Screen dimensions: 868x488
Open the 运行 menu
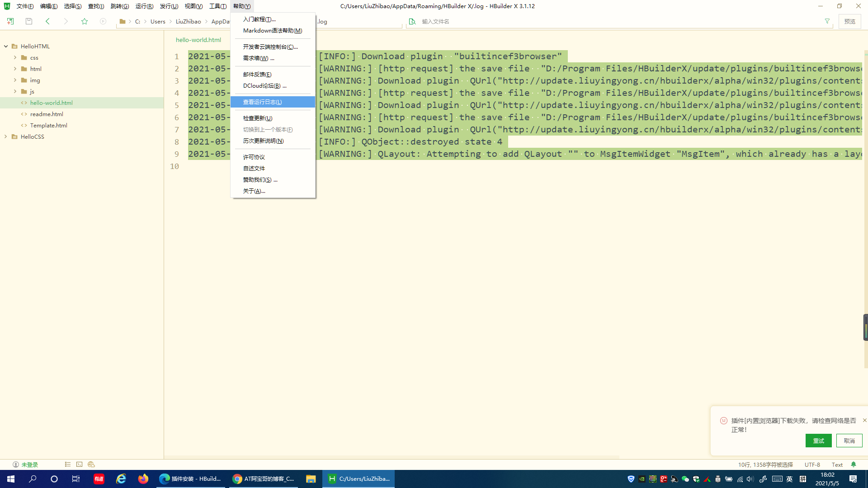(x=144, y=6)
